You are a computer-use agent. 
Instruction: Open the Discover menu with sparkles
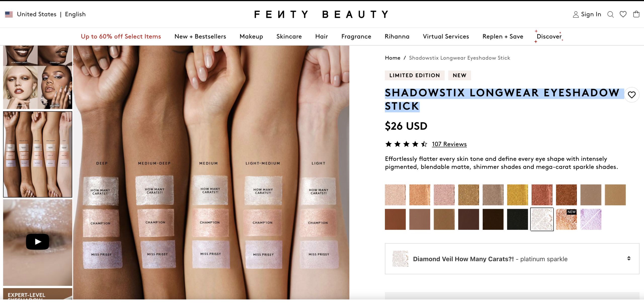(549, 37)
